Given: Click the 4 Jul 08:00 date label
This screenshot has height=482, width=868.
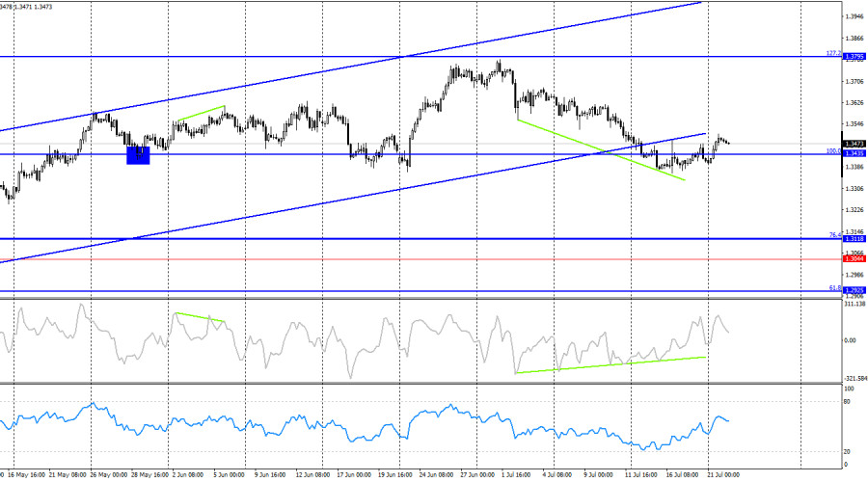Looking at the screenshot, I should click(557, 475).
